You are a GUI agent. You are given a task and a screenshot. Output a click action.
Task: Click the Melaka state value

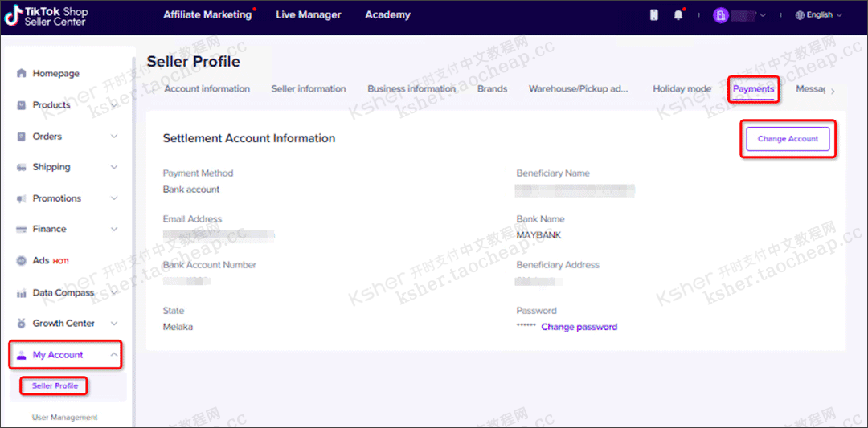(178, 327)
